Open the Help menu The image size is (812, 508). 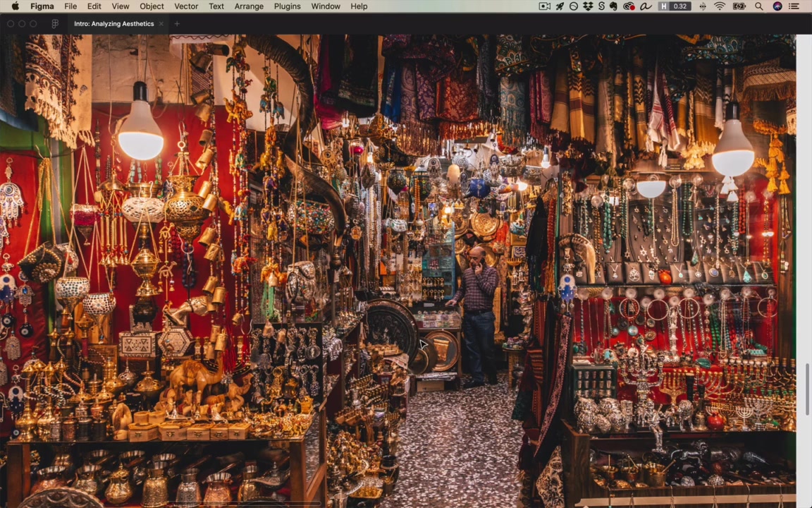(359, 6)
